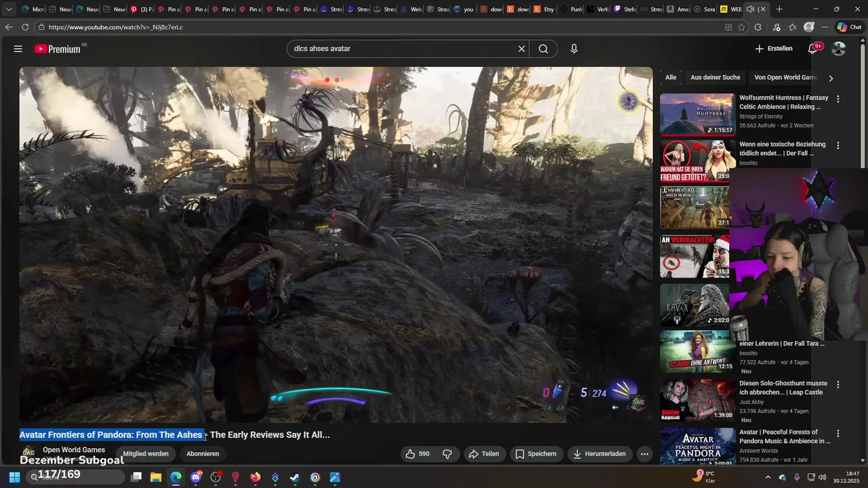
Task: Open Diesen Solo-Ghosthunt video thumbnail
Action: point(697,400)
